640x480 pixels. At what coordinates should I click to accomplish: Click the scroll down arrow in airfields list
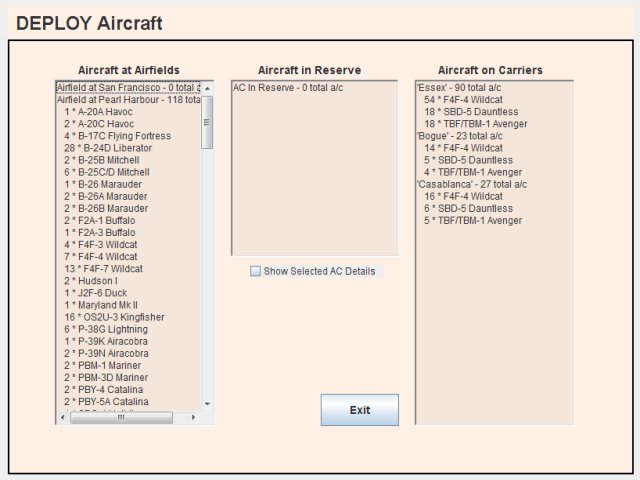[x=207, y=404]
